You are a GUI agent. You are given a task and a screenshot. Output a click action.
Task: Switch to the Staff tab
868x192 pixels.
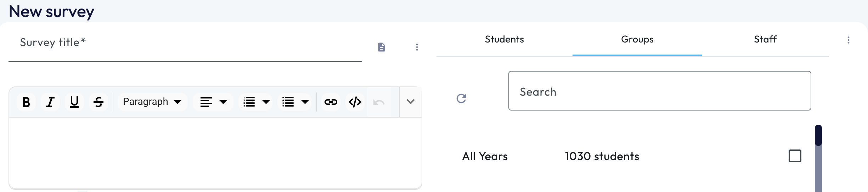[x=765, y=39]
